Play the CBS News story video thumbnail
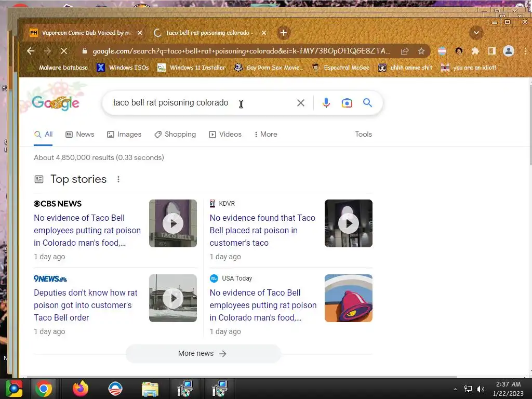Screen dimensions: 532x399 pyautogui.click(x=173, y=223)
